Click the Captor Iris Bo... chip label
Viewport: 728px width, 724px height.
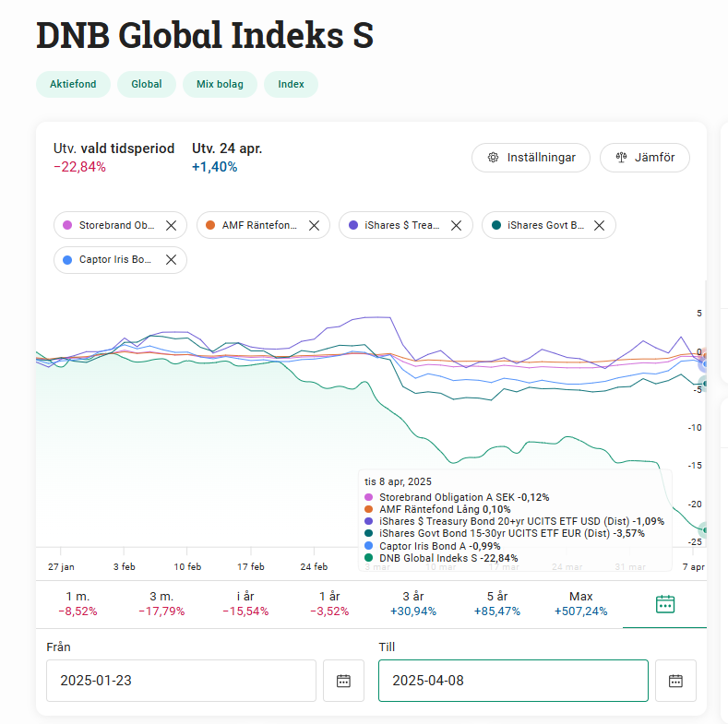(x=115, y=259)
